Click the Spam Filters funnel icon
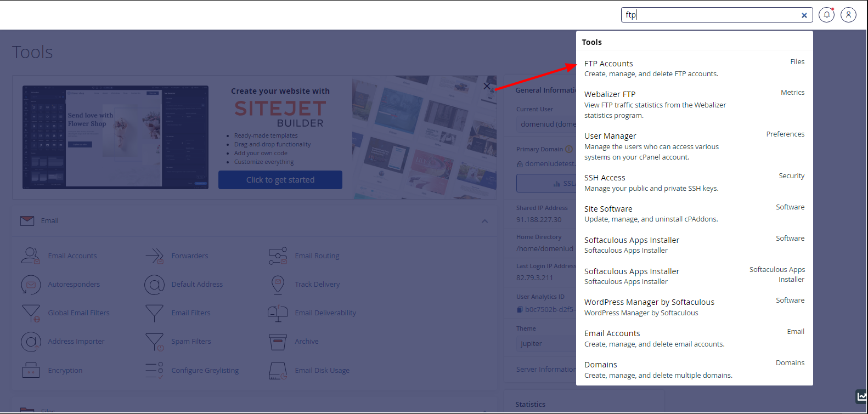 click(x=155, y=342)
